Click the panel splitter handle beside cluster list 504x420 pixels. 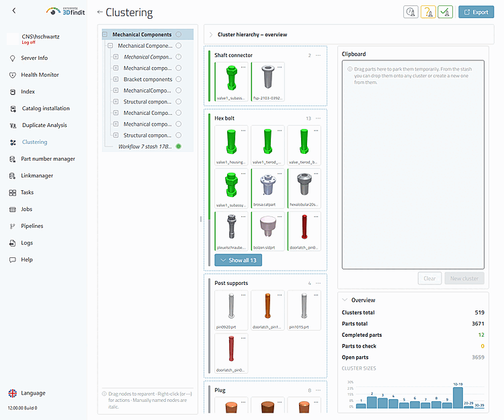pyautogui.click(x=201, y=219)
